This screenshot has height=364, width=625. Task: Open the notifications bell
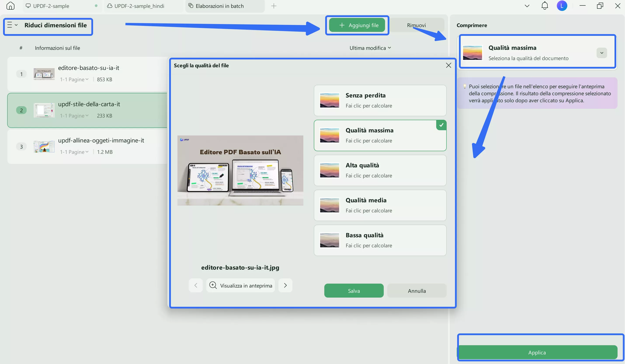[544, 6]
